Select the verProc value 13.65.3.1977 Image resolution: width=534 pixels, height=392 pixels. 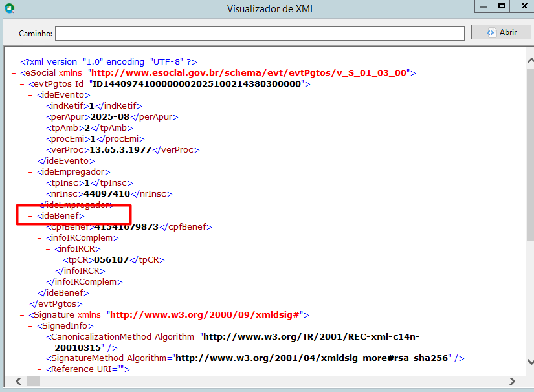120,150
